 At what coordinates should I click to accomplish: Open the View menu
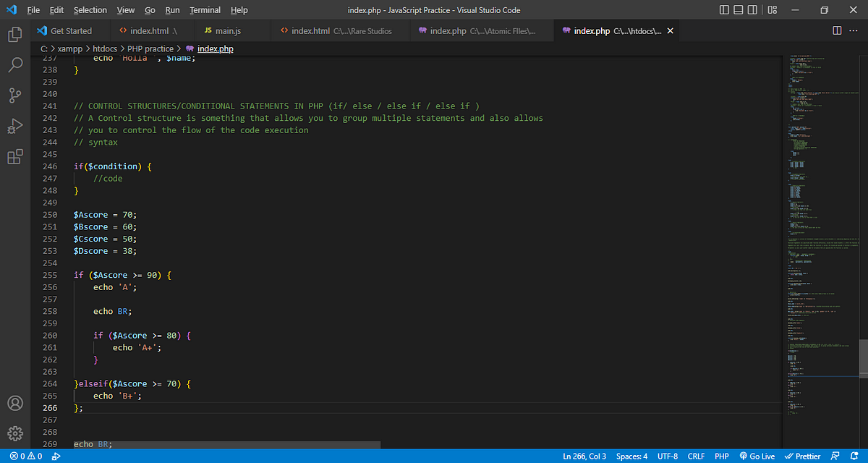[126, 10]
